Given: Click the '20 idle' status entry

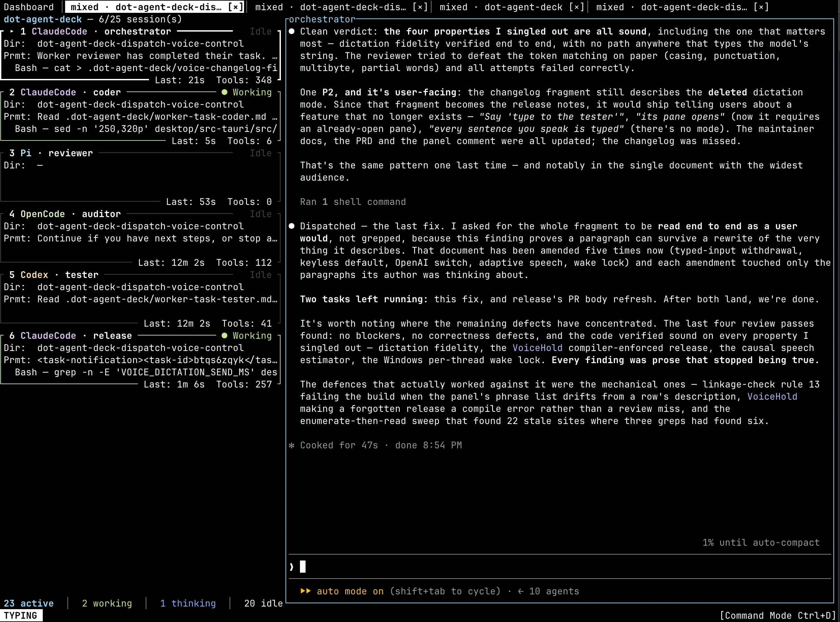Looking at the screenshot, I should [263, 603].
